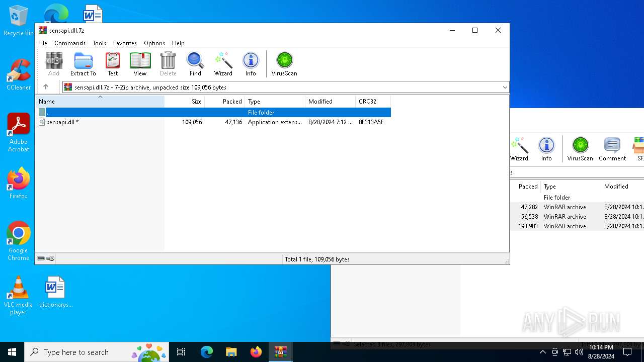This screenshot has width=644, height=362.
Task: Open the Commands menu
Action: (x=70, y=43)
